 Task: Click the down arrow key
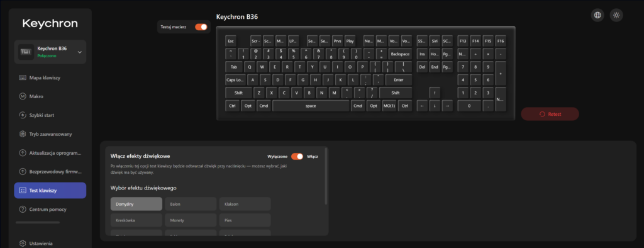[435, 106]
